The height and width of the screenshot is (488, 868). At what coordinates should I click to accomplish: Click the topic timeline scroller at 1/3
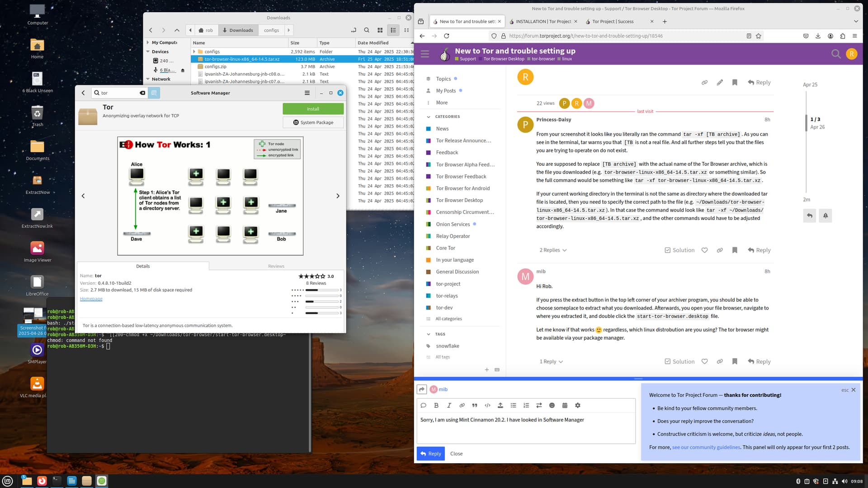tap(807, 123)
